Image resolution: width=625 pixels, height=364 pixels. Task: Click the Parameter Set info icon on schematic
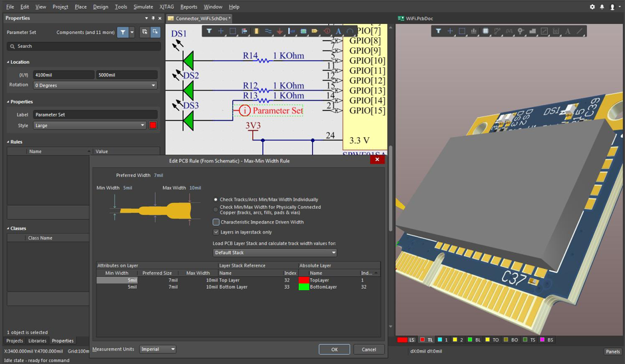245,110
